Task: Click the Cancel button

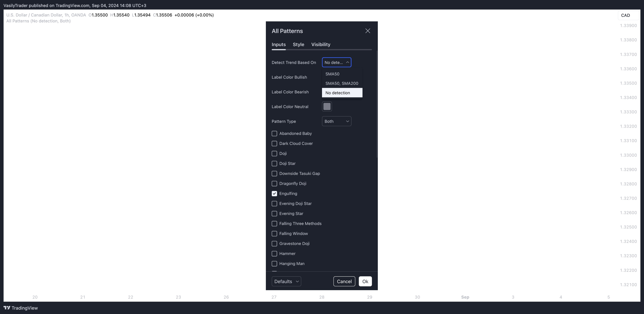Action: click(344, 281)
